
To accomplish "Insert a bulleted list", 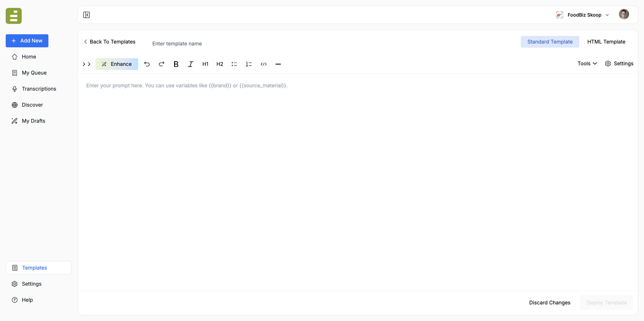I will click(x=234, y=64).
